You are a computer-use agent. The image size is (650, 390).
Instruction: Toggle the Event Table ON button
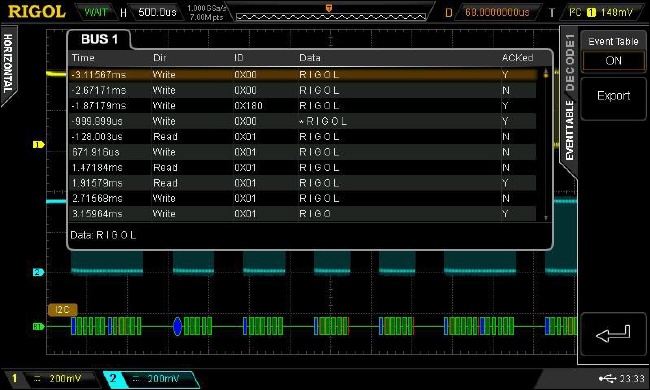coord(613,61)
